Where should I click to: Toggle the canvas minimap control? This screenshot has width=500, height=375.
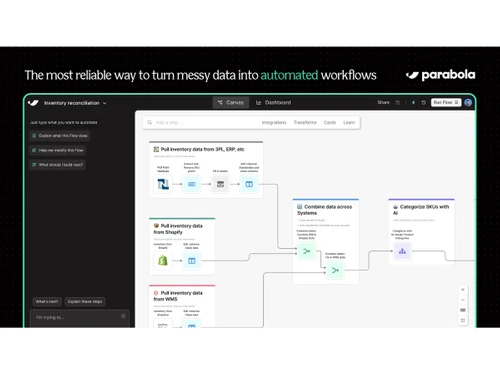coord(463,310)
